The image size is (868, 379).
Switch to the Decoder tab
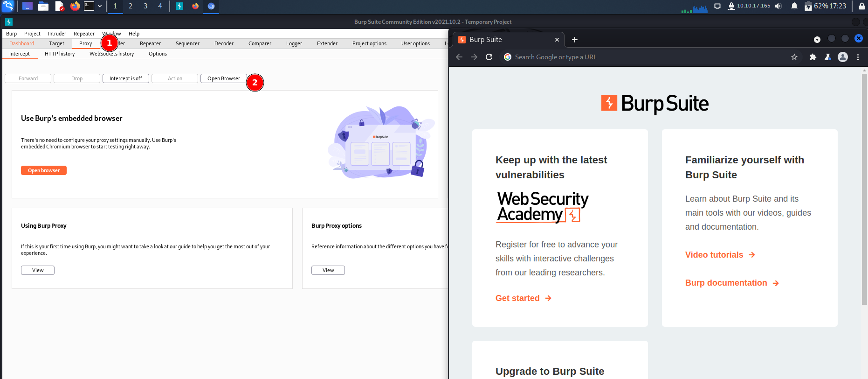click(224, 43)
